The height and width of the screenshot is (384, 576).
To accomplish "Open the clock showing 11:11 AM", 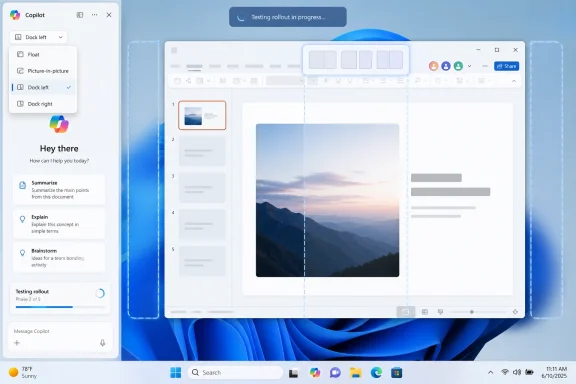I will point(554,372).
